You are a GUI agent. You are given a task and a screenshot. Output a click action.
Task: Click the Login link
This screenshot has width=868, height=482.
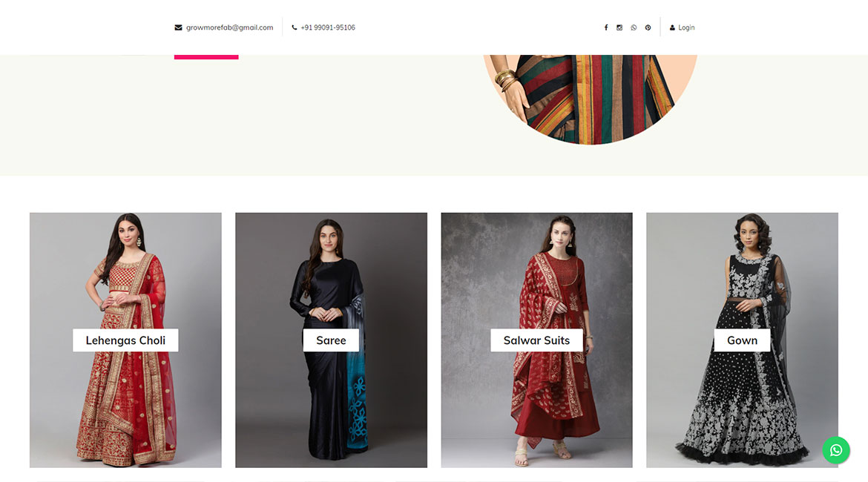coord(686,27)
